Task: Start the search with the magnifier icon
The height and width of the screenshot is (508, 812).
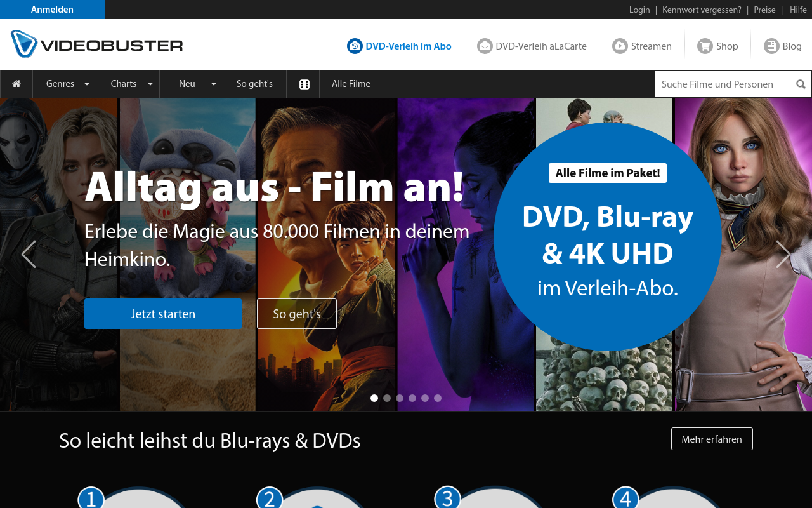Action: click(x=800, y=83)
